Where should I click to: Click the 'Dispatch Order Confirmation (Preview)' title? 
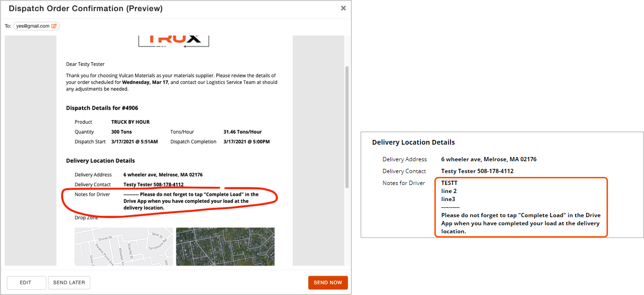(86, 9)
